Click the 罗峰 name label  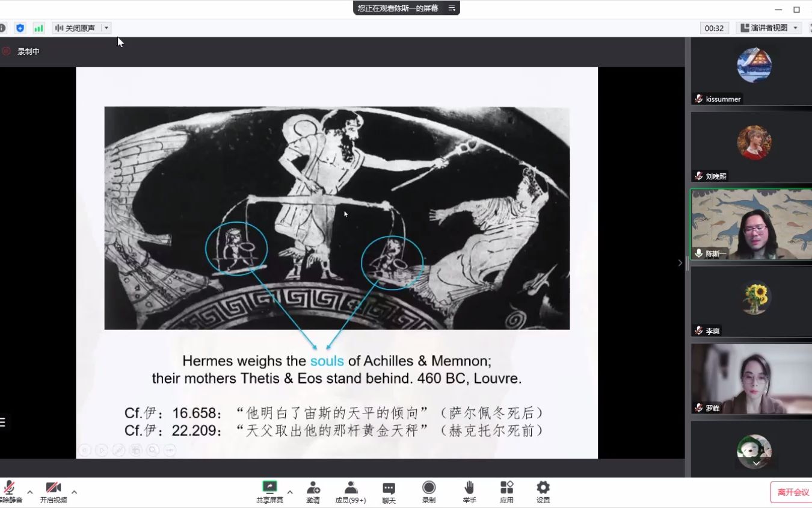713,408
